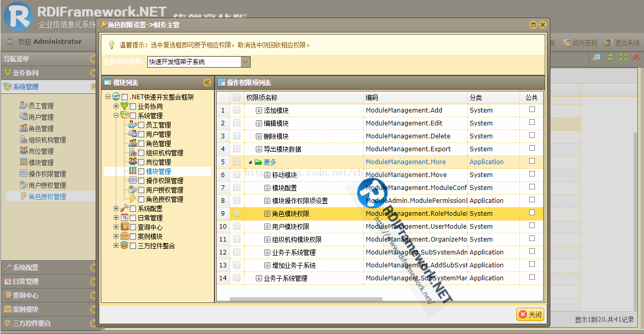644x334 pixels.
Task: Tick the 系统管理 tree checkbox
Action: click(133, 116)
